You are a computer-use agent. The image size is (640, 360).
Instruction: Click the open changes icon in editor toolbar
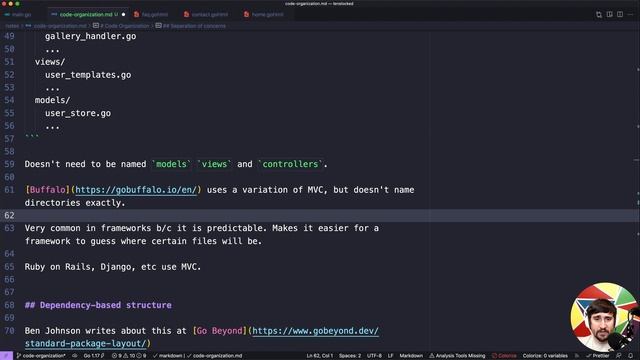(599, 15)
